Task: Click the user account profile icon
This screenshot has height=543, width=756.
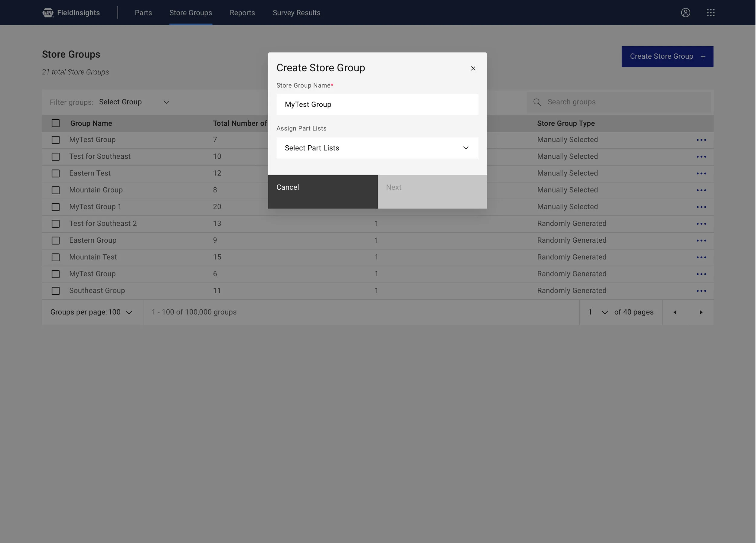Action: point(685,13)
